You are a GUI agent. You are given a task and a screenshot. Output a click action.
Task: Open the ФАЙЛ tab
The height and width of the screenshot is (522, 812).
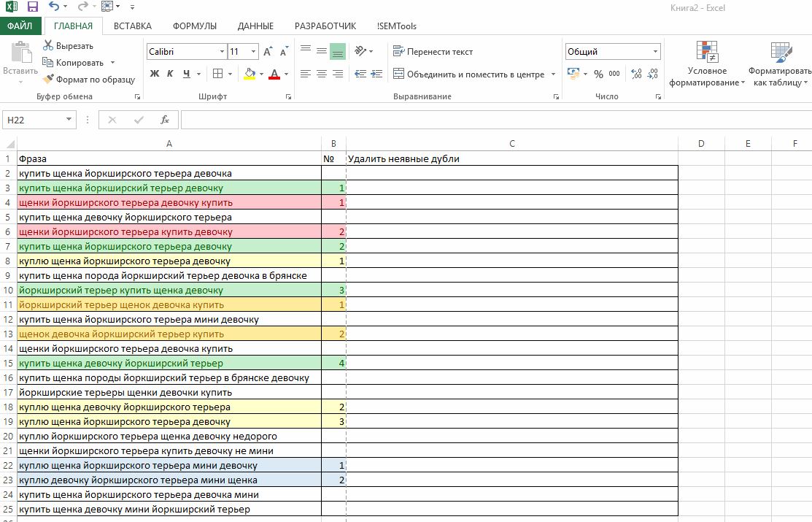pyautogui.click(x=20, y=26)
